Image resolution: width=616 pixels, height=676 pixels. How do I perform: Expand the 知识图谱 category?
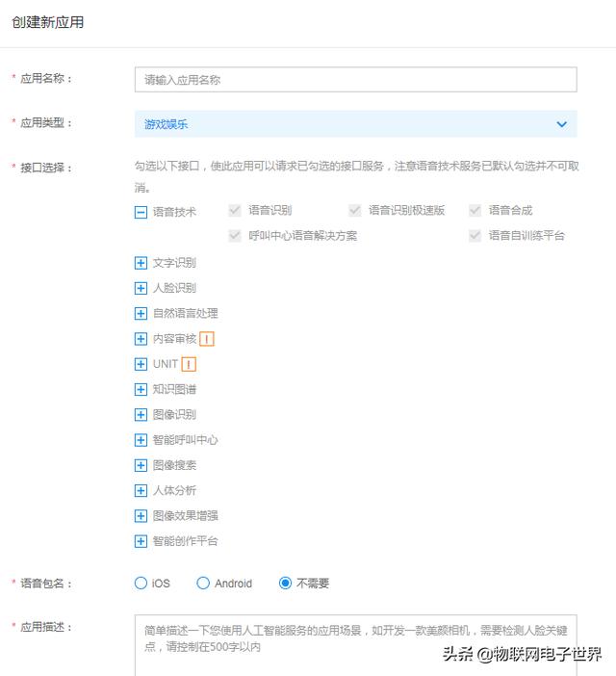141,390
